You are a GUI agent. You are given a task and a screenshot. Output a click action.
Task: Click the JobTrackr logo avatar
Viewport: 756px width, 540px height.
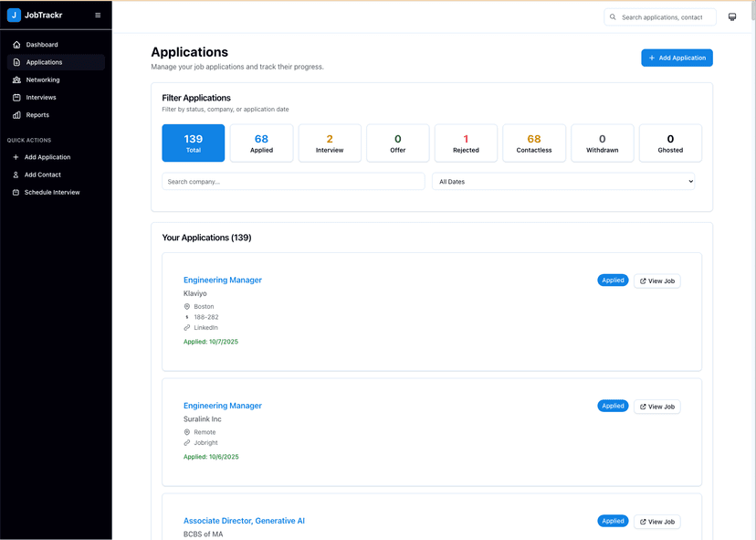[x=16, y=15]
